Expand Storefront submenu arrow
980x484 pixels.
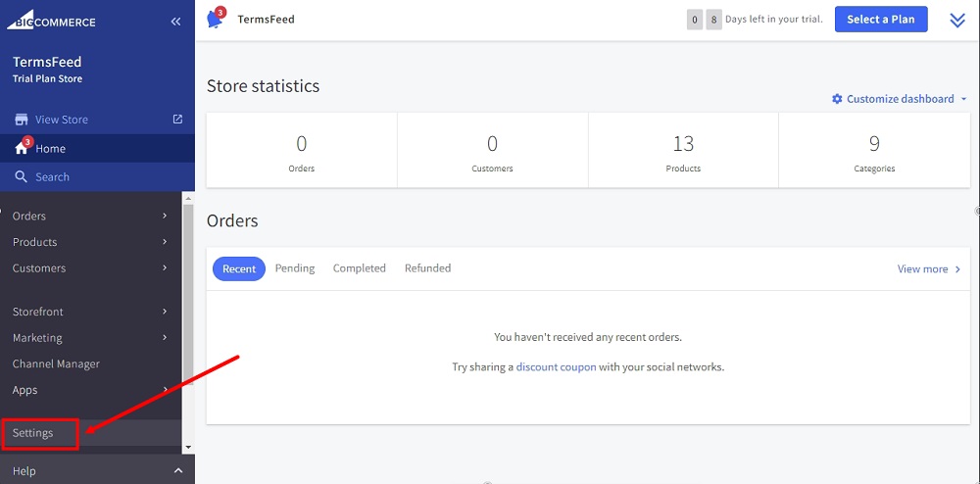(165, 311)
